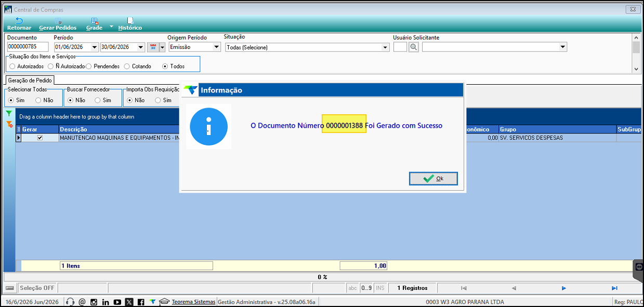Open the Histórico document toolbar icon
Screen dimensions: 644x307
[x=130, y=21]
